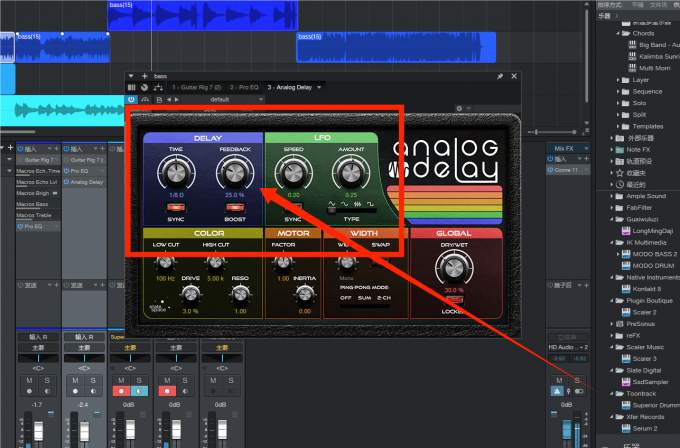
Task: Click the plus icon beside bass title
Action: tap(145, 76)
